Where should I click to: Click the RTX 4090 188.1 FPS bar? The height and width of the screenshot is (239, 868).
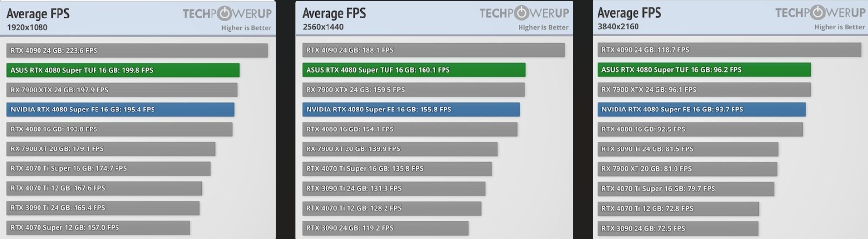[x=433, y=50]
